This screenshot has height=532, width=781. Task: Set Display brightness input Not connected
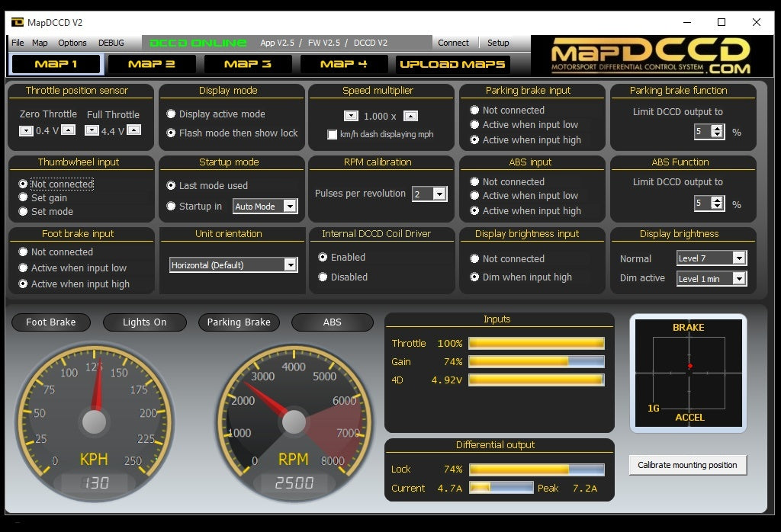(507, 259)
